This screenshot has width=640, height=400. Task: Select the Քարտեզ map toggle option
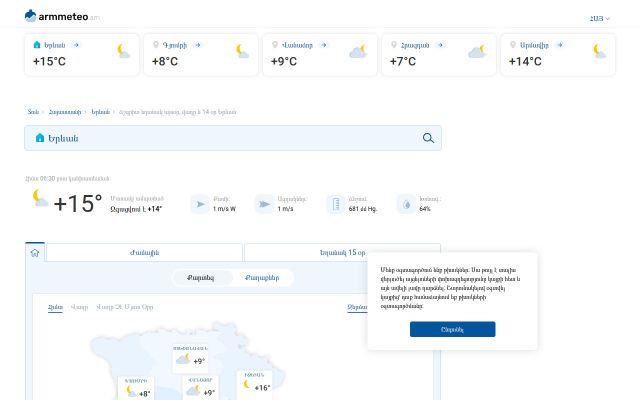[201, 278]
